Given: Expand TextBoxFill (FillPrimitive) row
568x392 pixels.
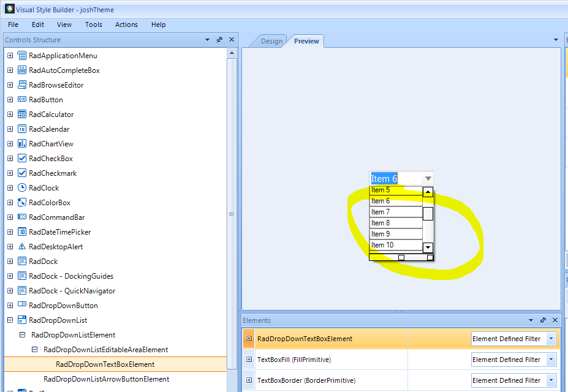Looking at the screenshot, I should [x=249, y=360].
